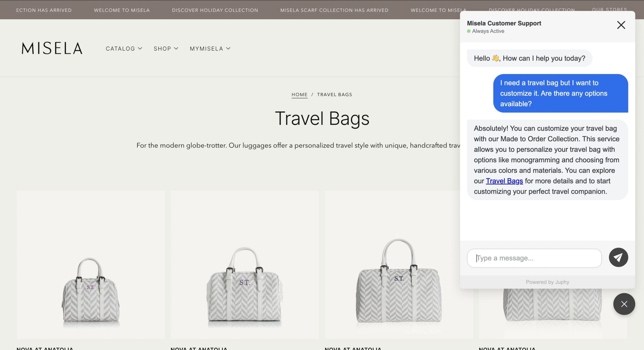This screenshot has height=350, width=644.
Task: Click the Travel Bags page heading
Action: pyautogui.click(x=322, y=118)
